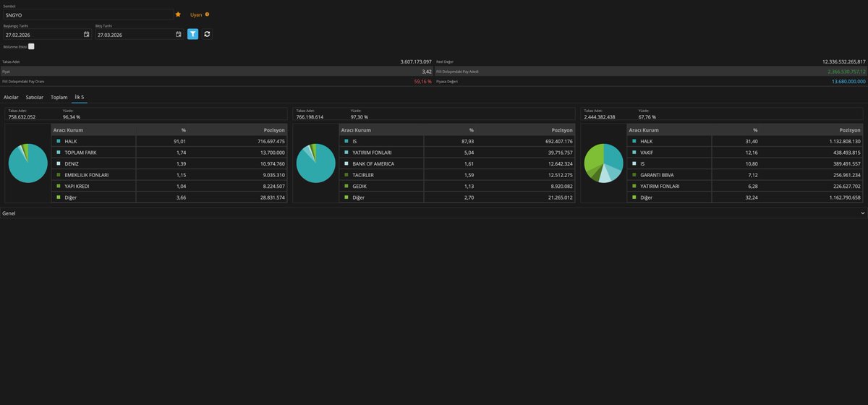Click Piyasa Değeri value 13.680.000.000
The width and height of the screenshot is (868, 405).
(x=848, y=82)
